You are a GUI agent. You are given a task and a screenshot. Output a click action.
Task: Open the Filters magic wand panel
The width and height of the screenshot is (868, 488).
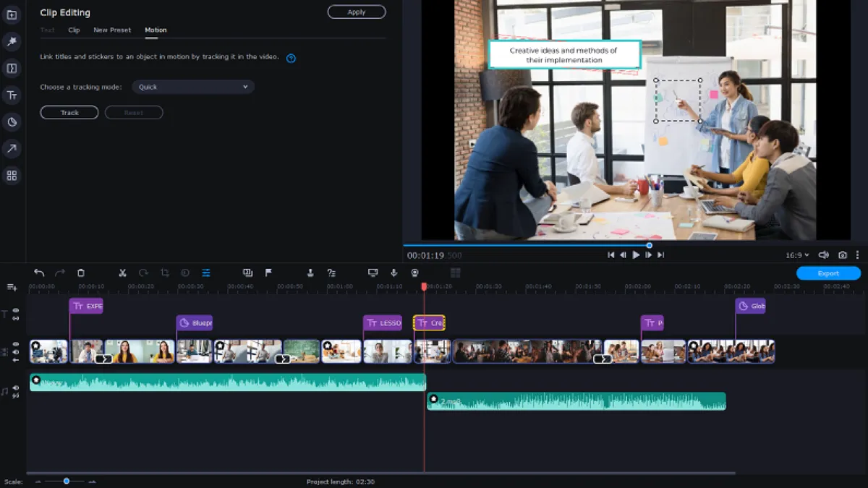(x=12, y=42)
